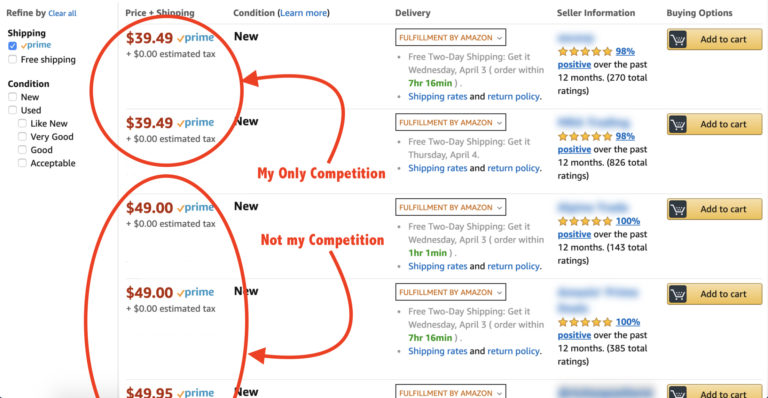Click the cart icon beside $49.00 first offer

coord(678,210)
